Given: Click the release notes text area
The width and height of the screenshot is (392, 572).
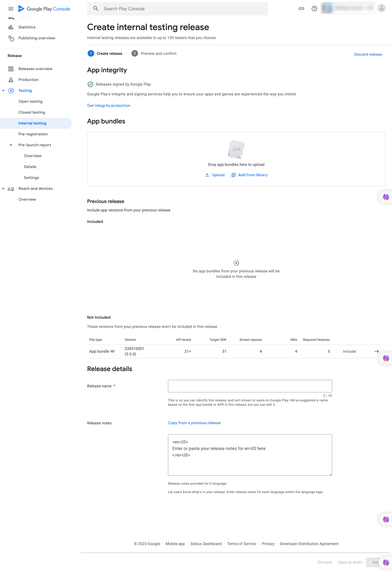Looking at the screenshot, I should [250, 455].
